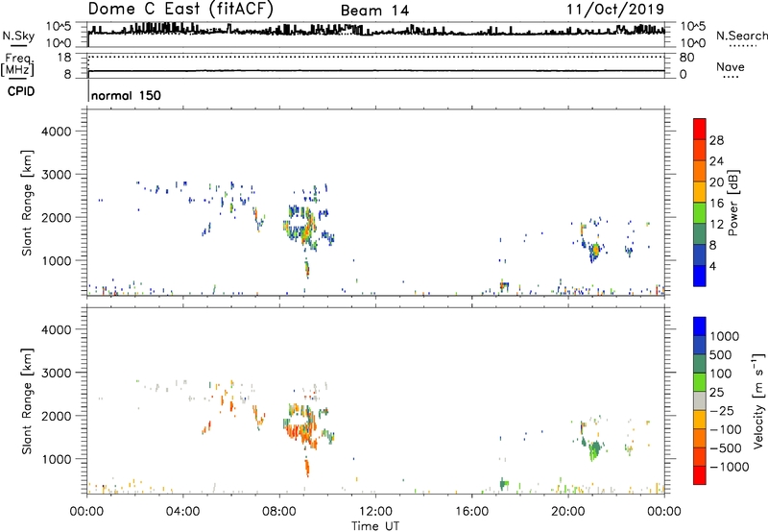Click the "4" power colorbar tick
Screen dimensions: 768x532
click(x=712, y=266)
